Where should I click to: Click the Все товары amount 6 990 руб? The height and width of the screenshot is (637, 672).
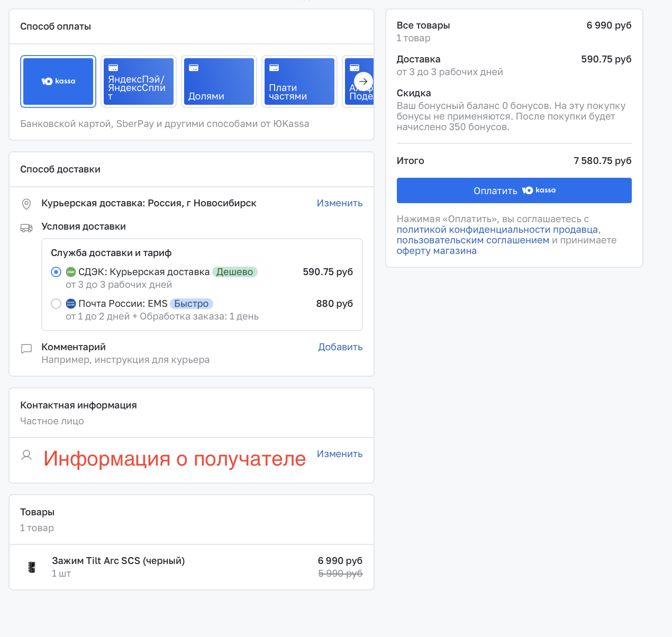click(x=609, y=25)
